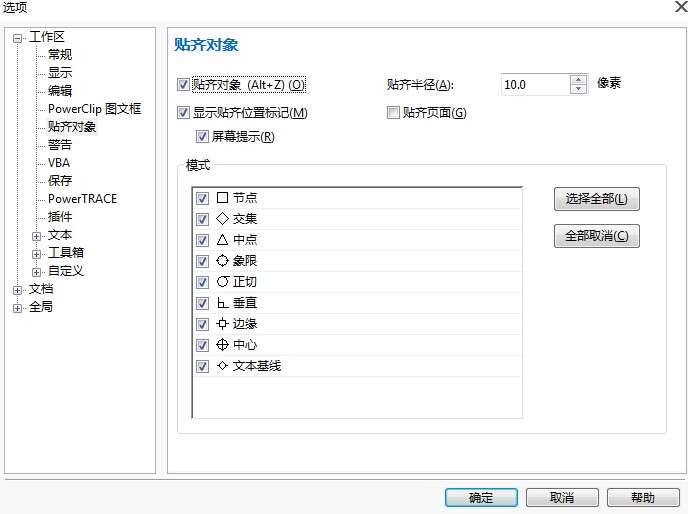Close the 选项 dialog
Screen dimensions: 688x514
tap(681, 6)
